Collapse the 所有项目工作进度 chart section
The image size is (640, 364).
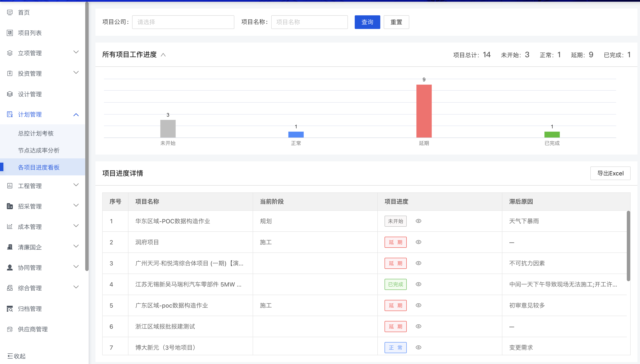[x=163, y=55]
